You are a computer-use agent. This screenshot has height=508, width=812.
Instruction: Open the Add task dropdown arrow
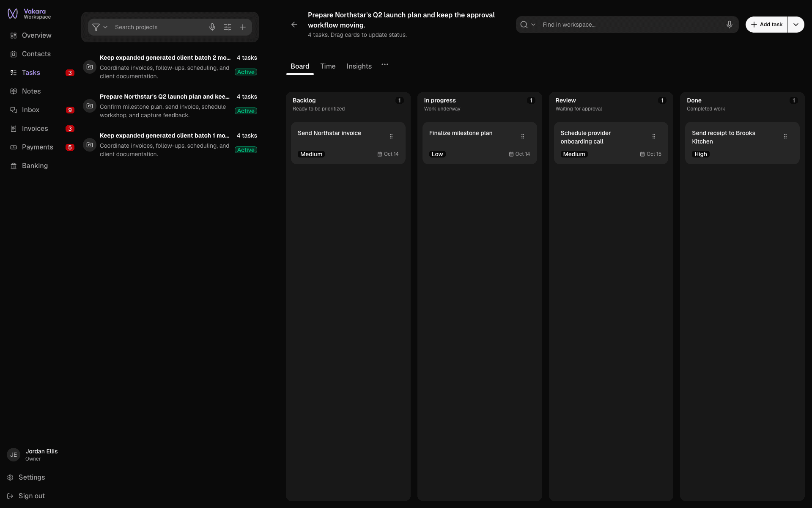(796, 25)
